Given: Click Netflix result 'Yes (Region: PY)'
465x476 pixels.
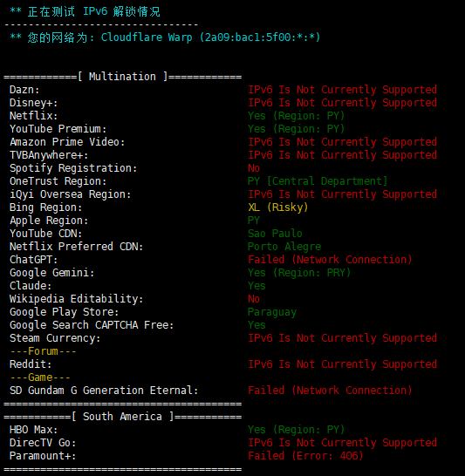Looking at the screenshot, I should click(x=296, y=116).
